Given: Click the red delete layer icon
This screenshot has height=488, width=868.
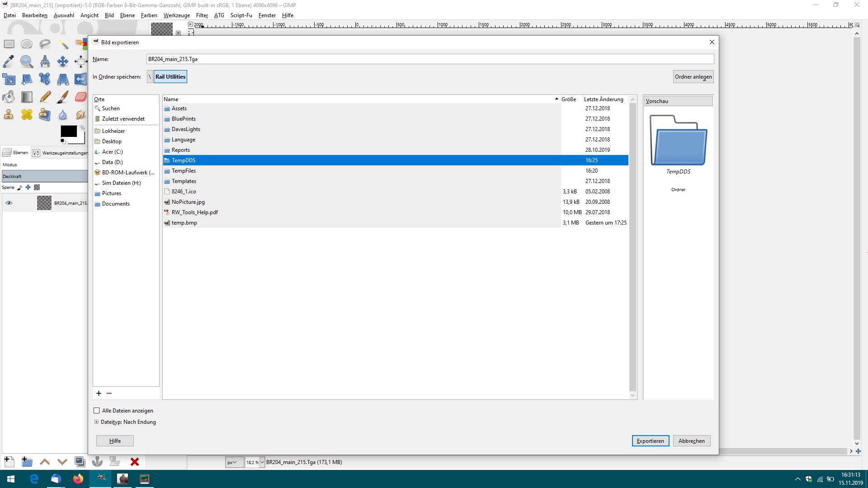Looking at the screenshot, I should [134, 462].
